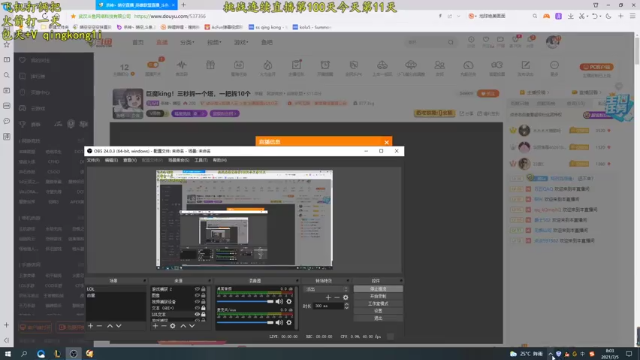The width and height of the screenshot is (640, 360).
Task: Click the search icon in browser left sidebar
Action: (7, 75)
